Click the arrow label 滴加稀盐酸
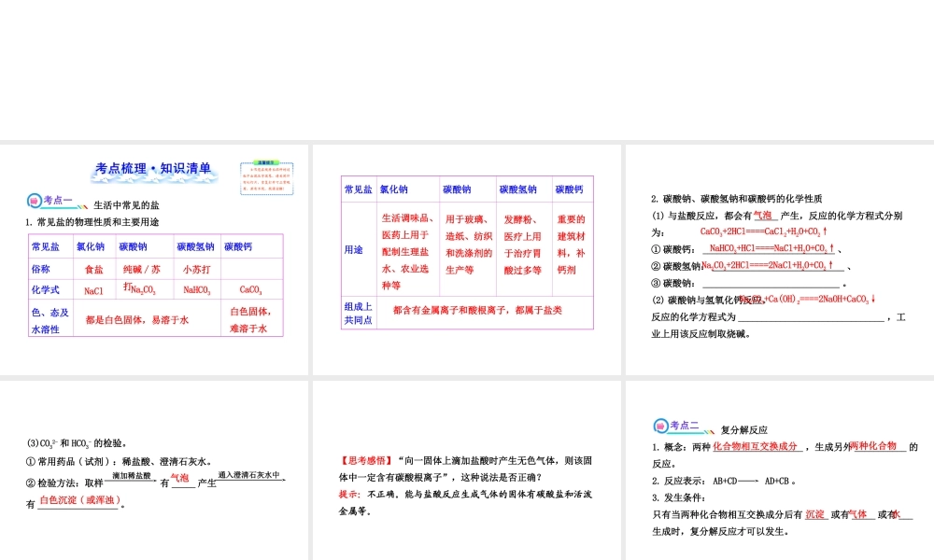 [x=131, y=475]
